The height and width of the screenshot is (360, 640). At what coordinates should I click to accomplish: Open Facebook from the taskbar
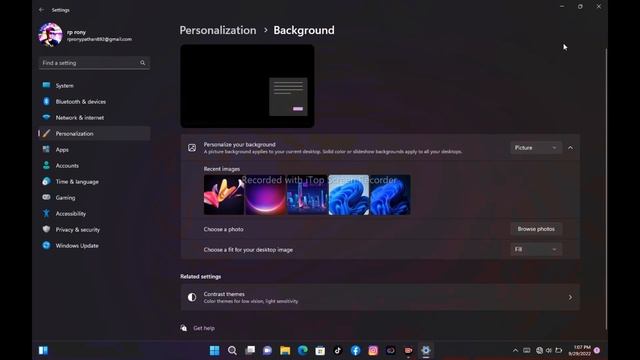point(356,350)
